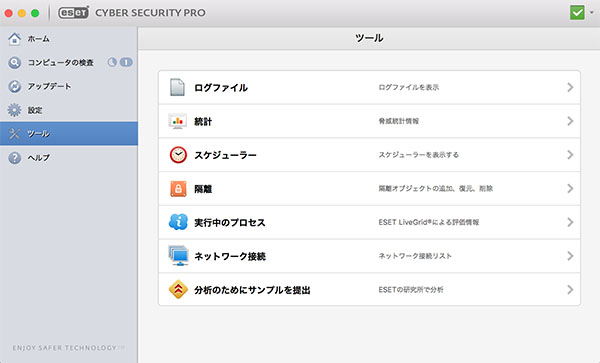
Task: Expand the 隔離 row chevron
Action: (570, 188)
